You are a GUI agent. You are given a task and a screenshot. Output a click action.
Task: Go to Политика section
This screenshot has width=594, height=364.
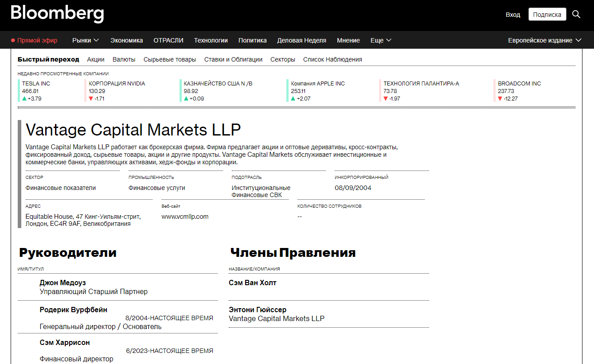pos(253,40)
